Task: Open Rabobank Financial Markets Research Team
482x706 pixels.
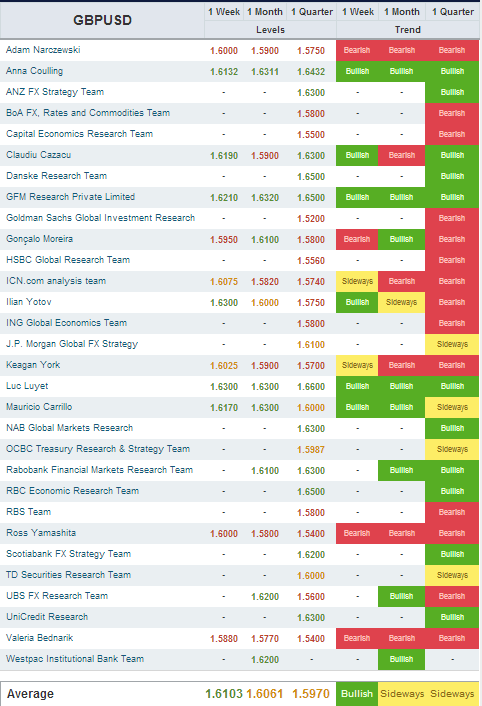Action: [99, 470]
